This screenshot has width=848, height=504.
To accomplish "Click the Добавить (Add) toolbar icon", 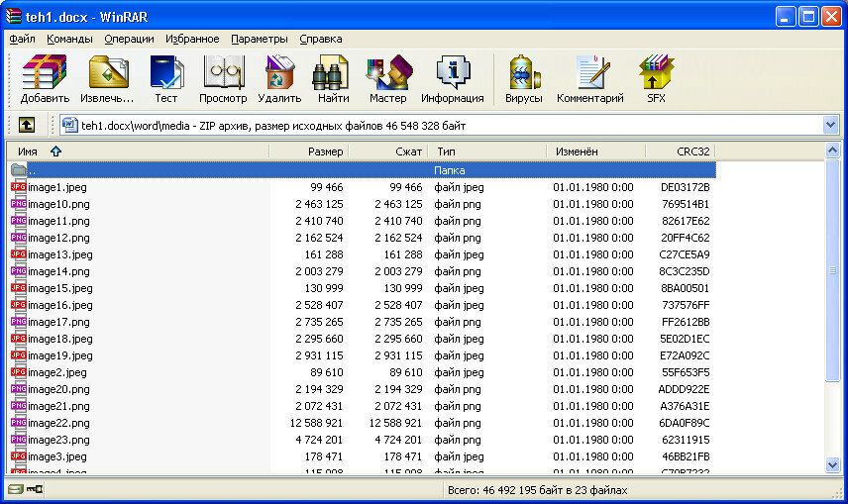I will coord(45,79).
